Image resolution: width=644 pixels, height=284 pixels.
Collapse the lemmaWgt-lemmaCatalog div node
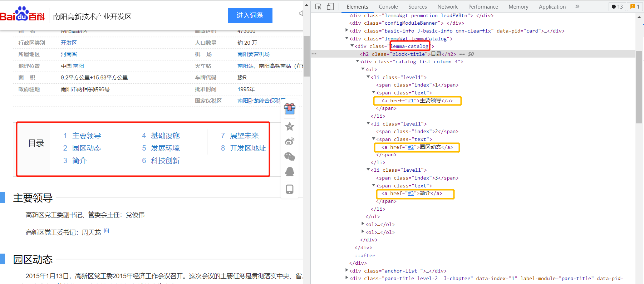pyautogui.click(x=346, y=38)
